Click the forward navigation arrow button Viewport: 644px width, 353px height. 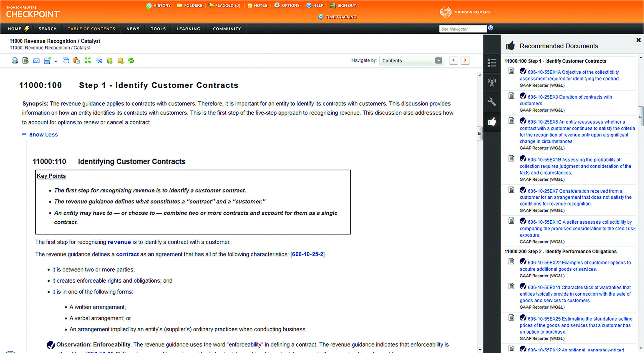click(x=465, y=60)
